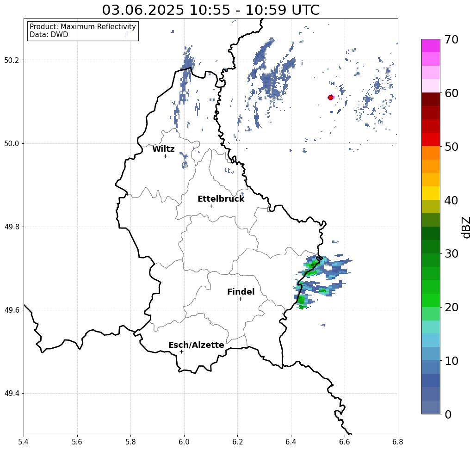
Task: Click the title date 03.06.2025
Action: coord(143,10)
